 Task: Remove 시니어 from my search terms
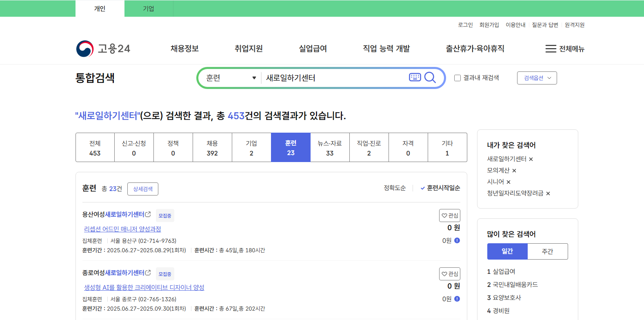(x=509, y=182)
